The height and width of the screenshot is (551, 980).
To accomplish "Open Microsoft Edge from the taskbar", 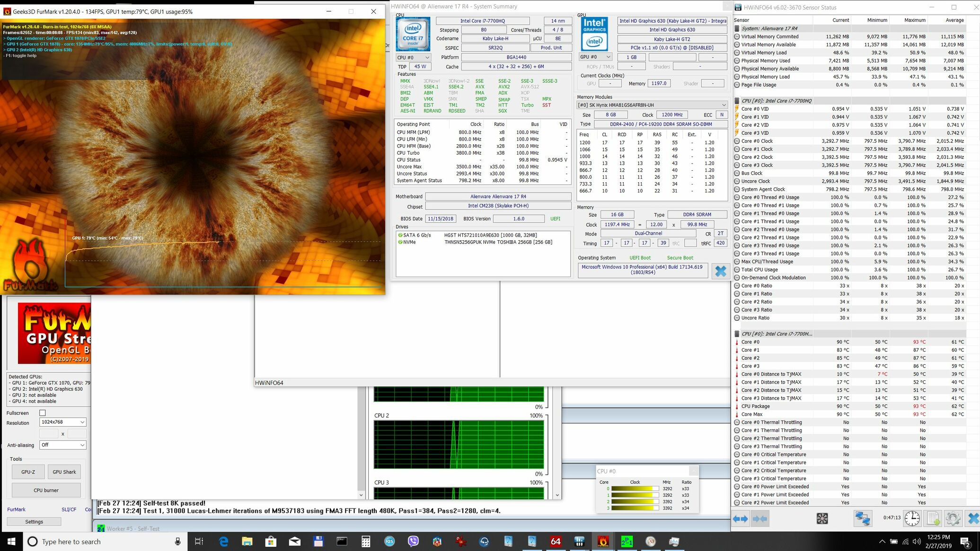I will 223,542.
